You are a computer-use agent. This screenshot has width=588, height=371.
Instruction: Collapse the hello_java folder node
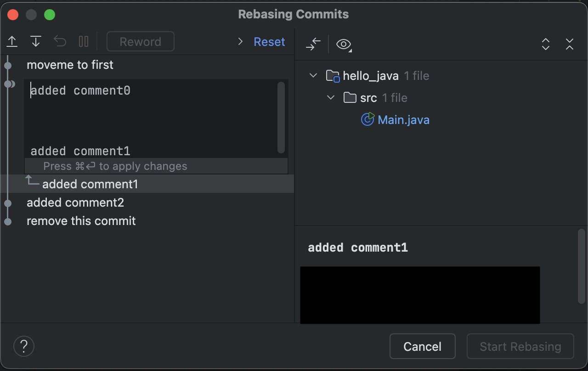point(314,75)
